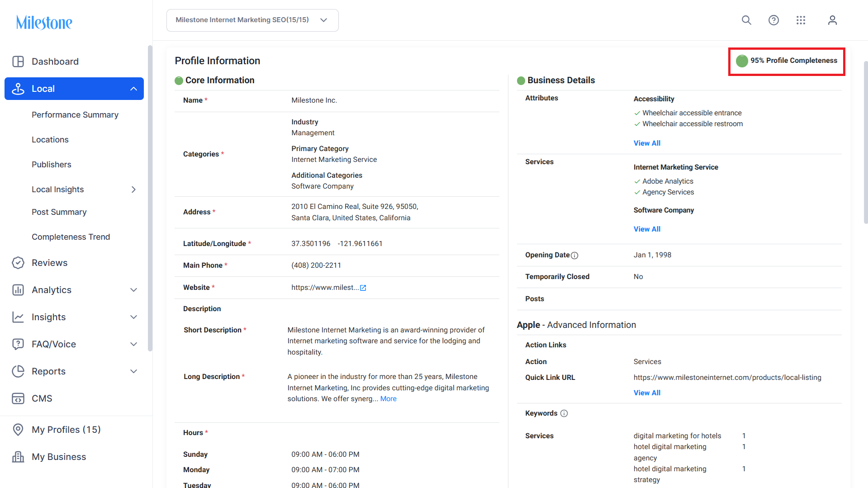The width and height of the screenshot is (868, 488).
Task: Collapse the Local menu chevron
Action: point(133,89)
